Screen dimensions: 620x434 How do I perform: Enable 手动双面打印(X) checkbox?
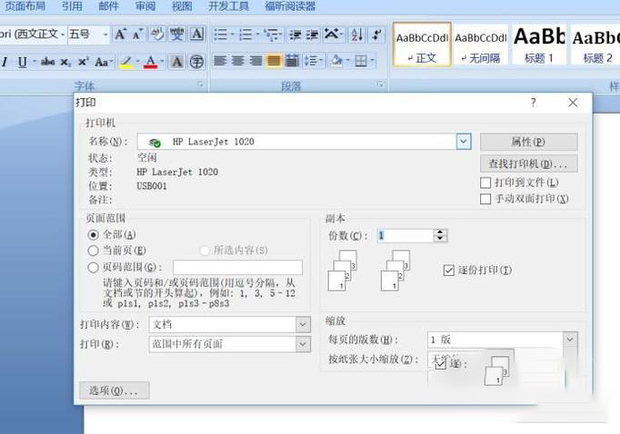pos(485,199)
